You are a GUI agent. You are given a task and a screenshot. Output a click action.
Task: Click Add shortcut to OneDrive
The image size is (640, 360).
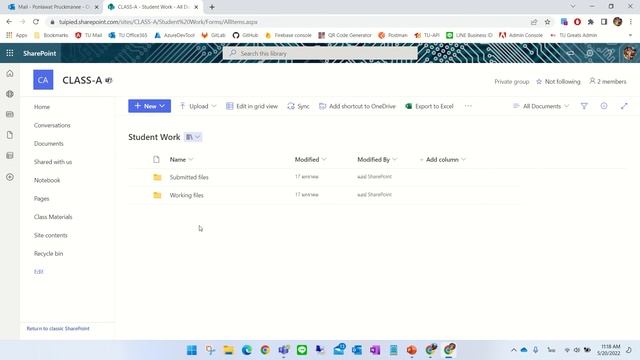click(357, 106)
